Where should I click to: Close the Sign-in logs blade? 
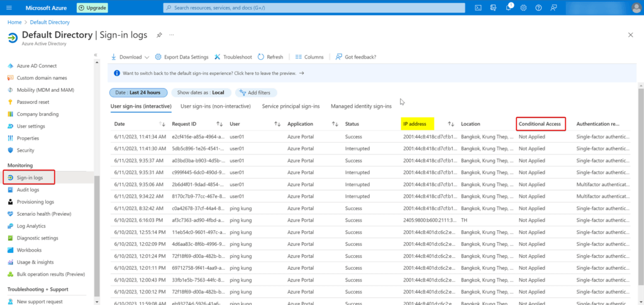630,35
